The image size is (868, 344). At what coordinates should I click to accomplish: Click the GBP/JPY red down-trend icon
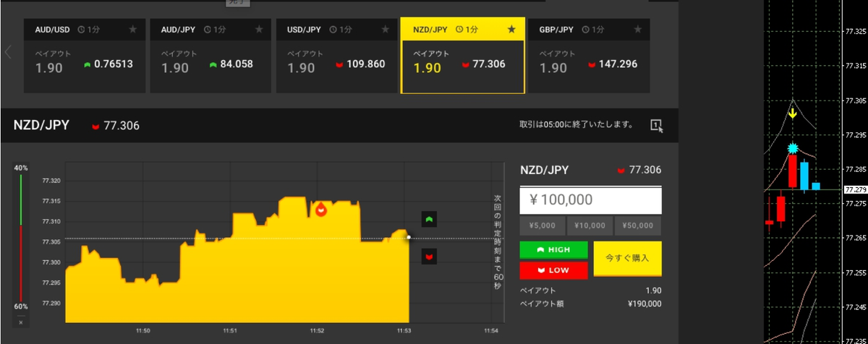pos(591,65)
